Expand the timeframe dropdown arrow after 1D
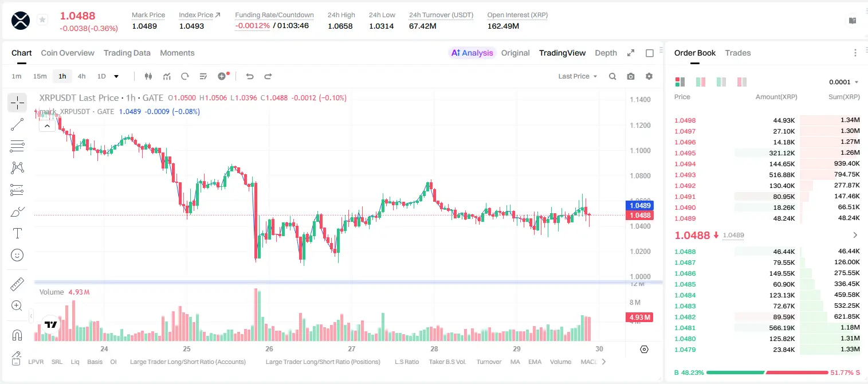 (116, 76)
